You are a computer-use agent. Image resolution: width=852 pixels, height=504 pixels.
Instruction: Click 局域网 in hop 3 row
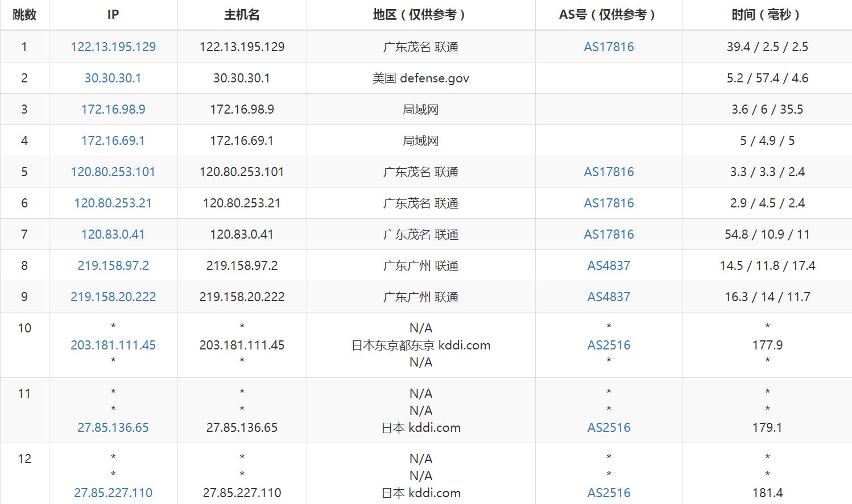tap(421, 109)
